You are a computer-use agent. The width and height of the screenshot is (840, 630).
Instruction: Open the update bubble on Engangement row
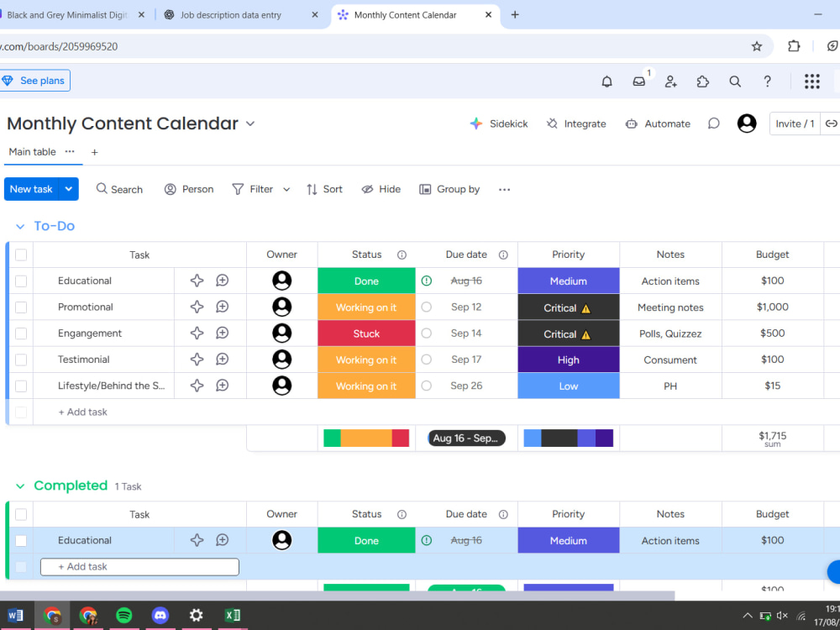coord(223,333)
